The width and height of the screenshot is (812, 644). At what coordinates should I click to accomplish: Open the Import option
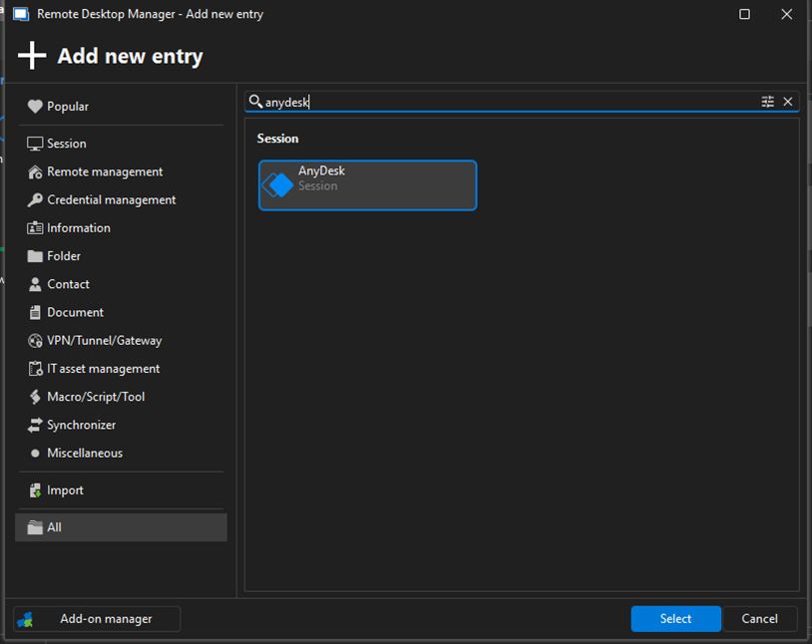click(x=65, y=490)
